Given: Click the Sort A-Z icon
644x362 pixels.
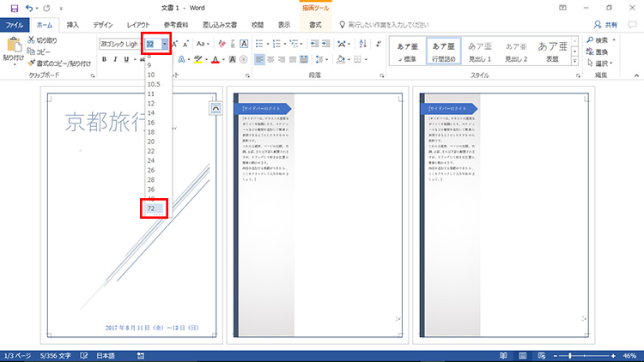Looking at the screenshot, I should click(x=361, y=43).
